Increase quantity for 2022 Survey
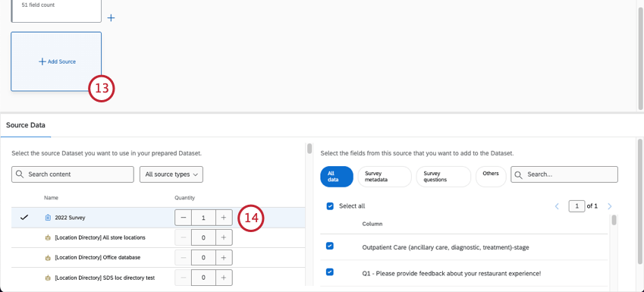The height and width of the screenshot is (292, 644). pos(224,218)
